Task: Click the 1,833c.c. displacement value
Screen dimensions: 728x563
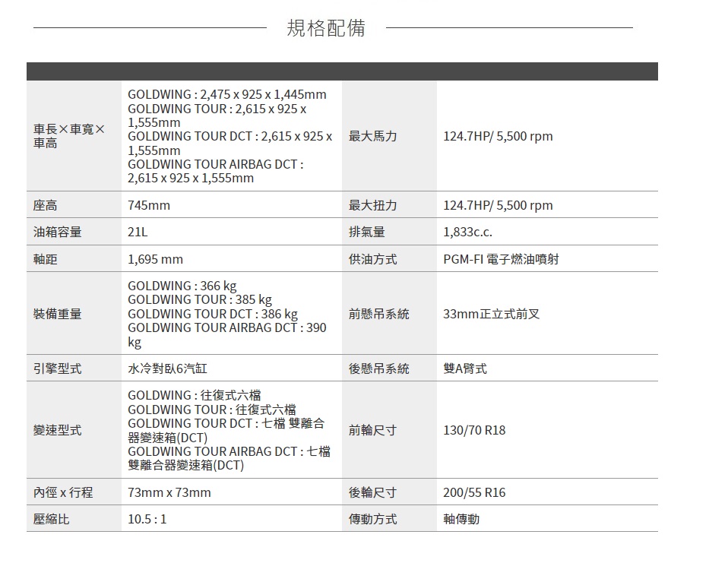Action: pos(467,232)
